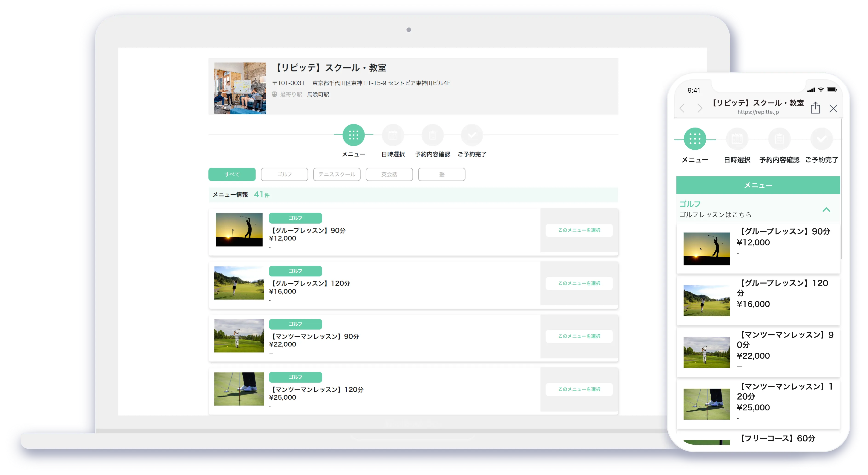Choose このメニューを選択 for マンツーマンレッスン 120分
This screenshot has height=475, width=868.
tap(579, 389)
